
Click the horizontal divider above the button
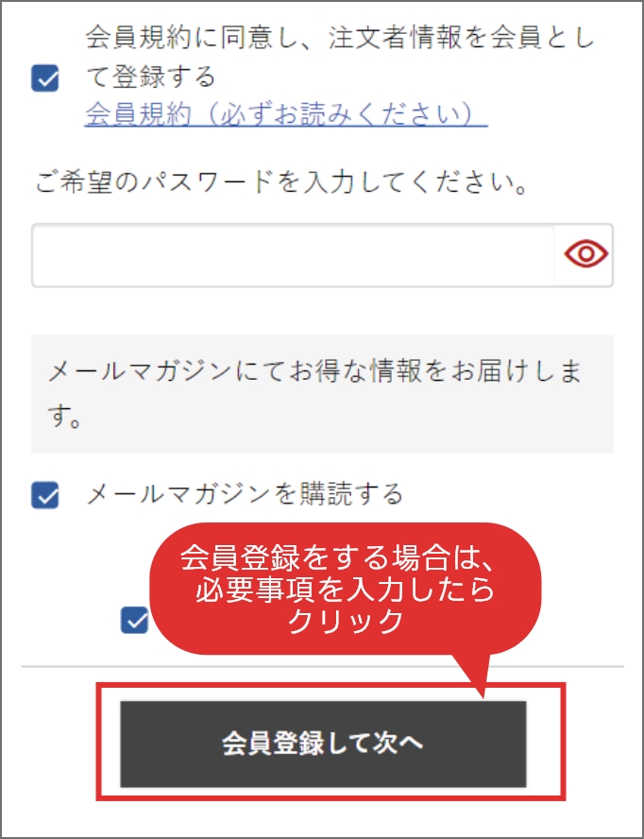(323, 667)
